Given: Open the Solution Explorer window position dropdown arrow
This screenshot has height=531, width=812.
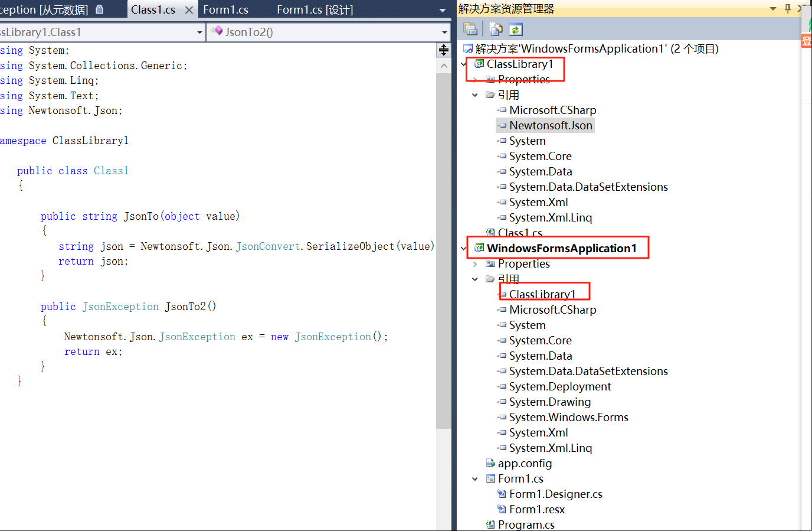Looking at the screenshot, I should coord(772,9).
